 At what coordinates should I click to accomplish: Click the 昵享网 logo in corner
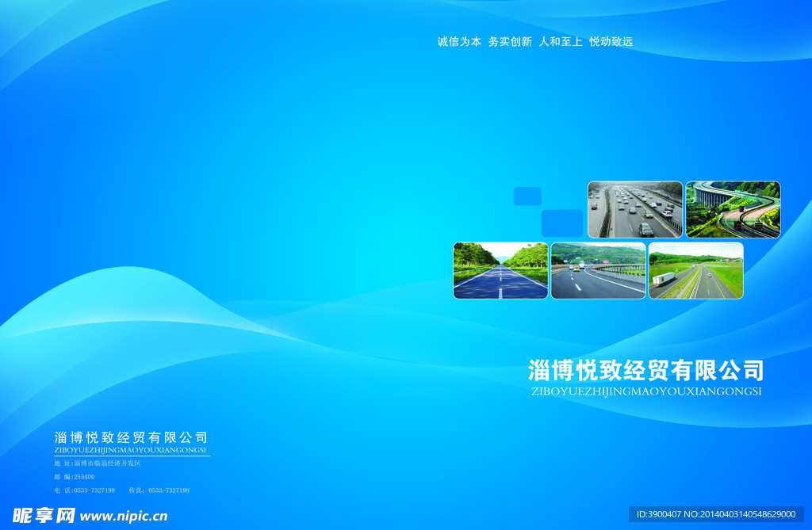coord(44,516)
